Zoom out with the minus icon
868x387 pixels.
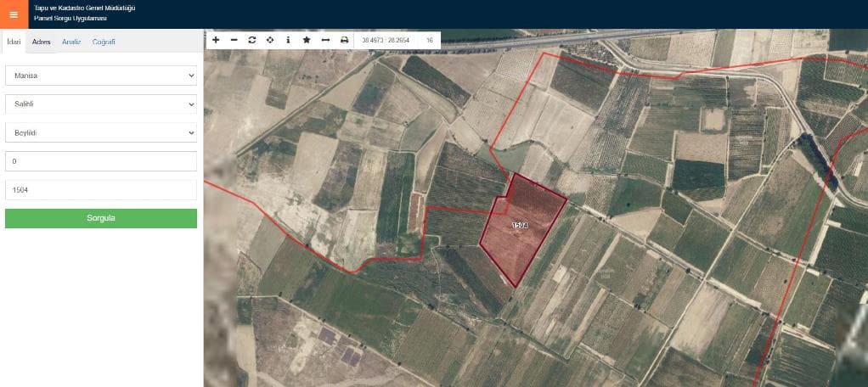point(234,40)
